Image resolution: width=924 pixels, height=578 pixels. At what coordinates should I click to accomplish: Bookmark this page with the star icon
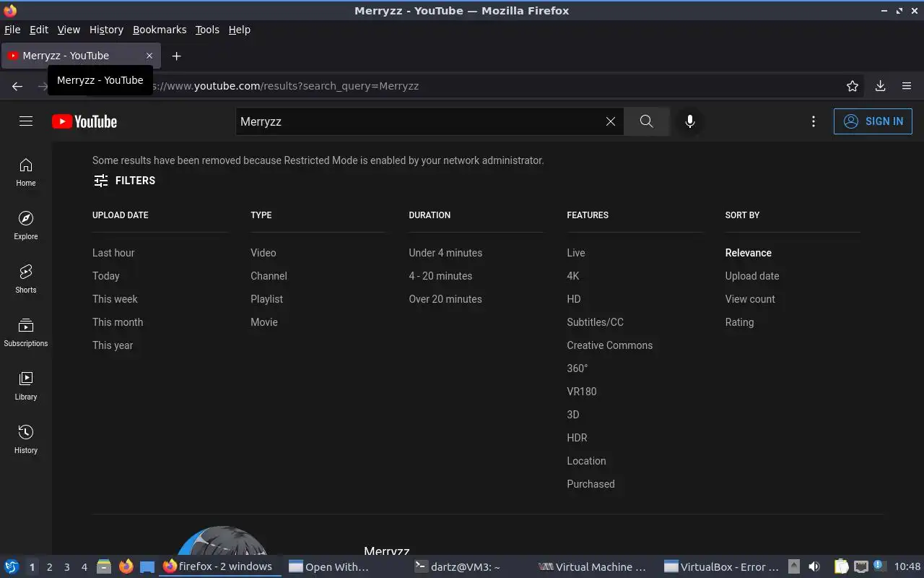853,86
